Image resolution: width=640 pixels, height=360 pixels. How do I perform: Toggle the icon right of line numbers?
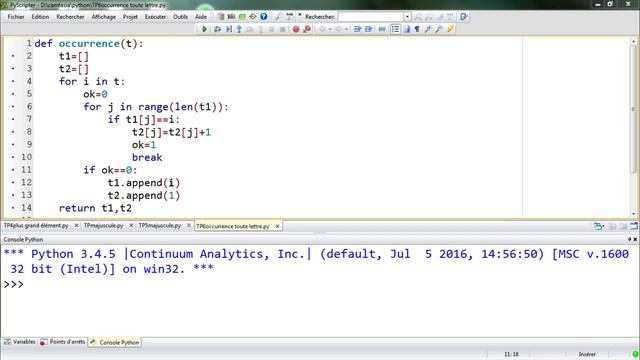(407, 29)
